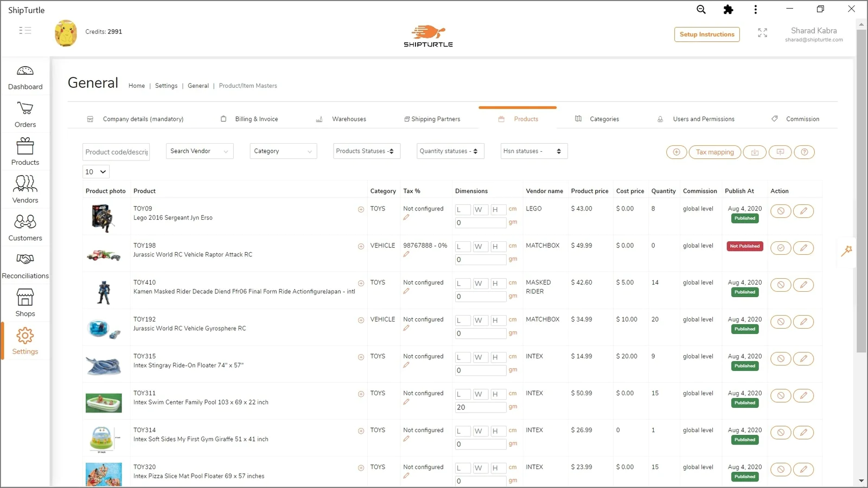Switch to the Warehouses tab
This screenshot has width=868, height=488.
pyautogui.click(x=348, y=119)
